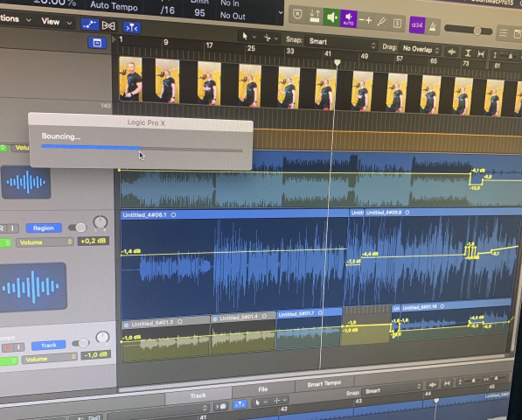
Task: Click the upper audio track waveform icon
Action: pyautogui.click(x=26, y=182)
